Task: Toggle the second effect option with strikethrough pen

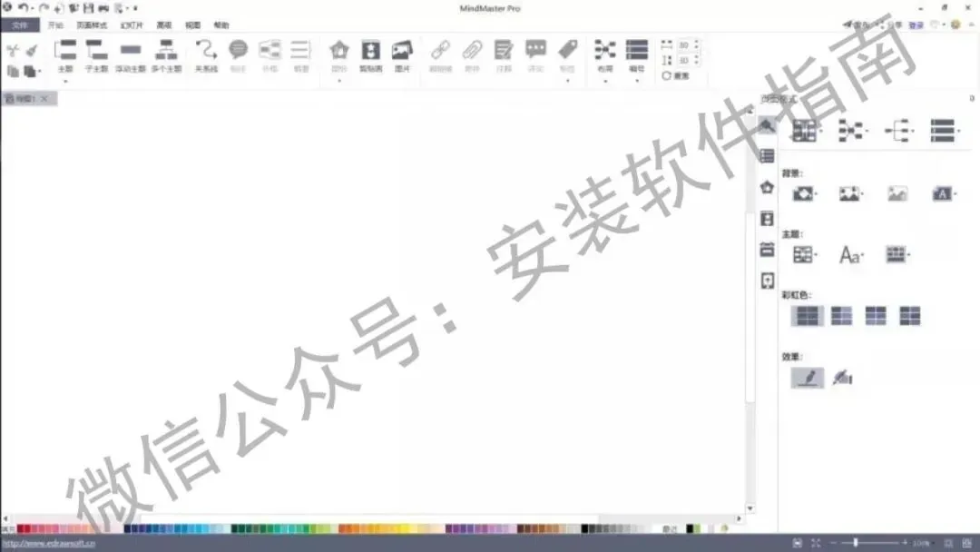Action: pos(842,378)
